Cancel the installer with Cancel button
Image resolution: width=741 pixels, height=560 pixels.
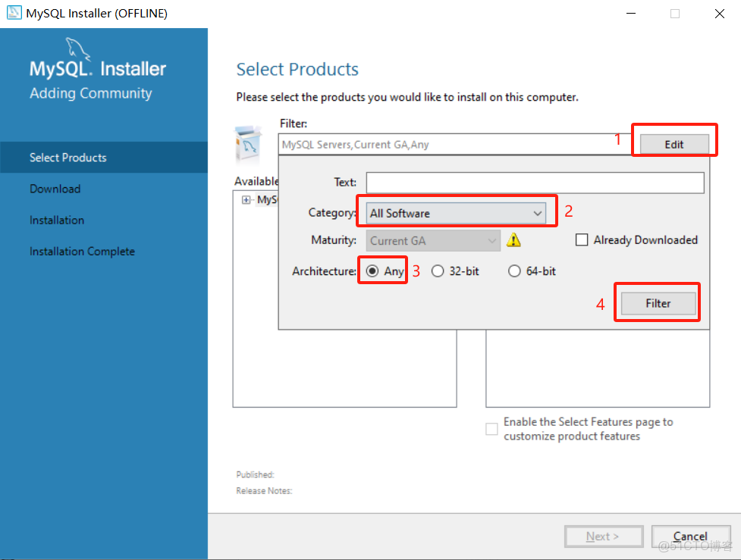690,537
